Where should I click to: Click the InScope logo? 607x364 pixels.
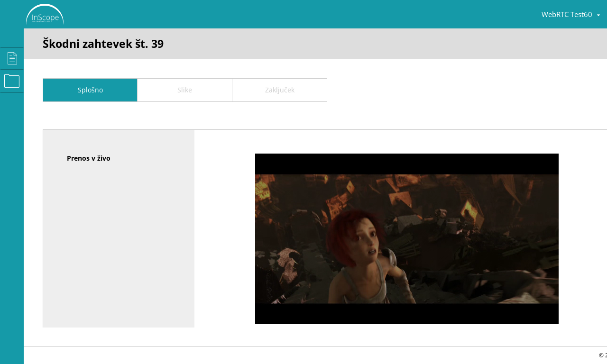[45, 14]
